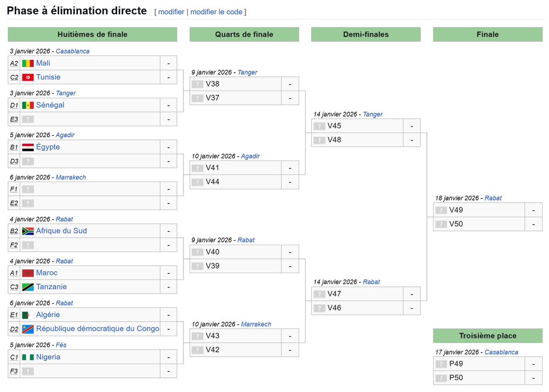Select the Agadir link for 10 janvier
The height and width of the screenshot is (392, 549).
point(250,156)
